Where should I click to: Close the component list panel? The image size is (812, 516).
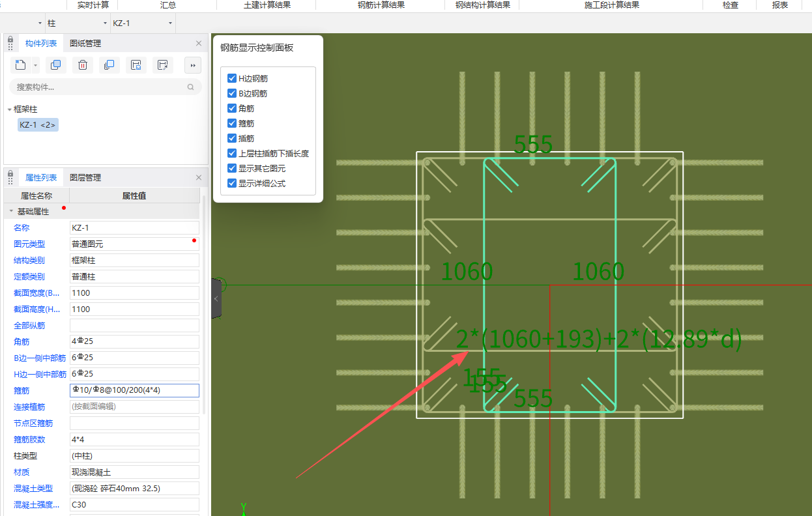click(x=199, y=44)
